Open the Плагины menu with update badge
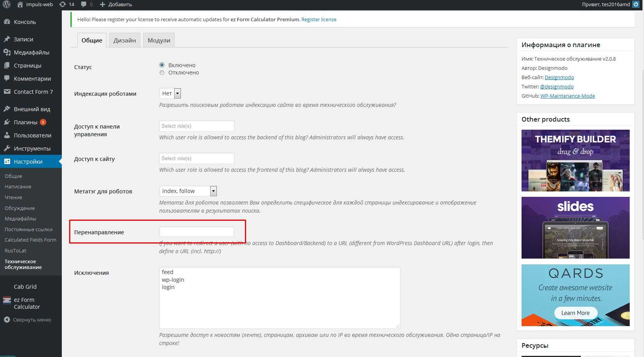This screenshot has height=357, width=644. pos(25,122)
